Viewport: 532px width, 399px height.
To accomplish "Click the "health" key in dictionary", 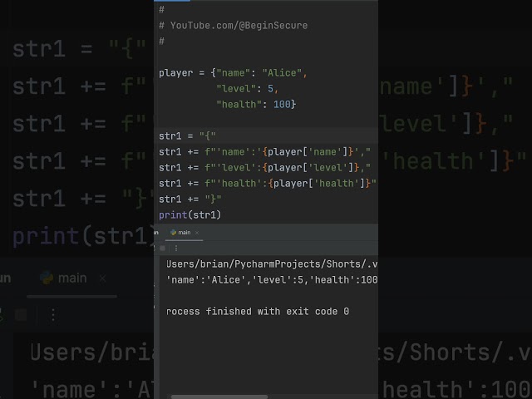I will tap(239, 104).
